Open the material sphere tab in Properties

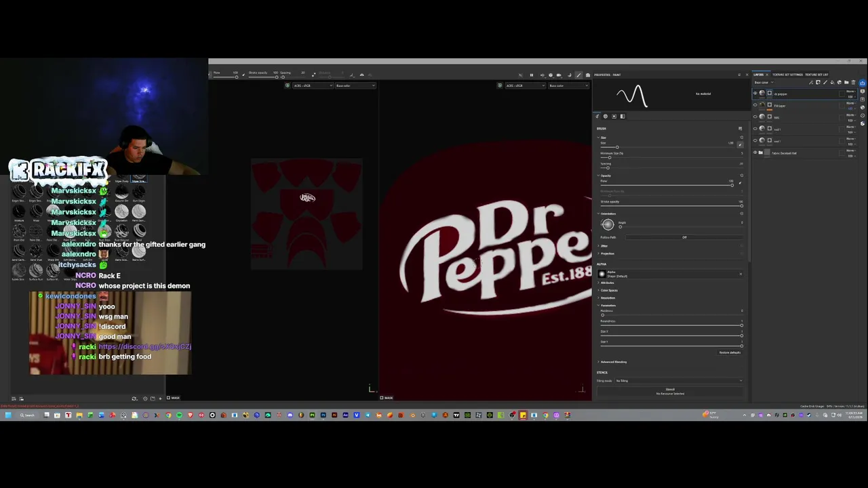(606, 116)
